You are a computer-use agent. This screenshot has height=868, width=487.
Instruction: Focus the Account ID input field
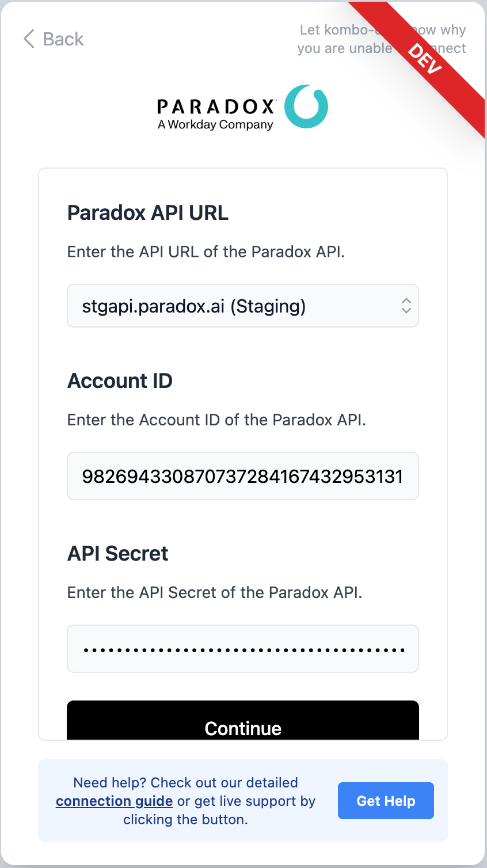point(242,476)
